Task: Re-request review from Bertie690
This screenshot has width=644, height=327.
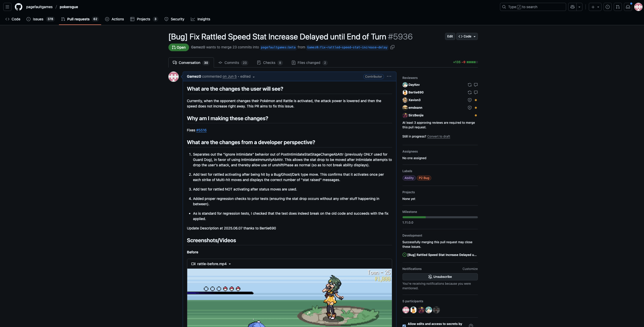Action: tap(469, 92)
